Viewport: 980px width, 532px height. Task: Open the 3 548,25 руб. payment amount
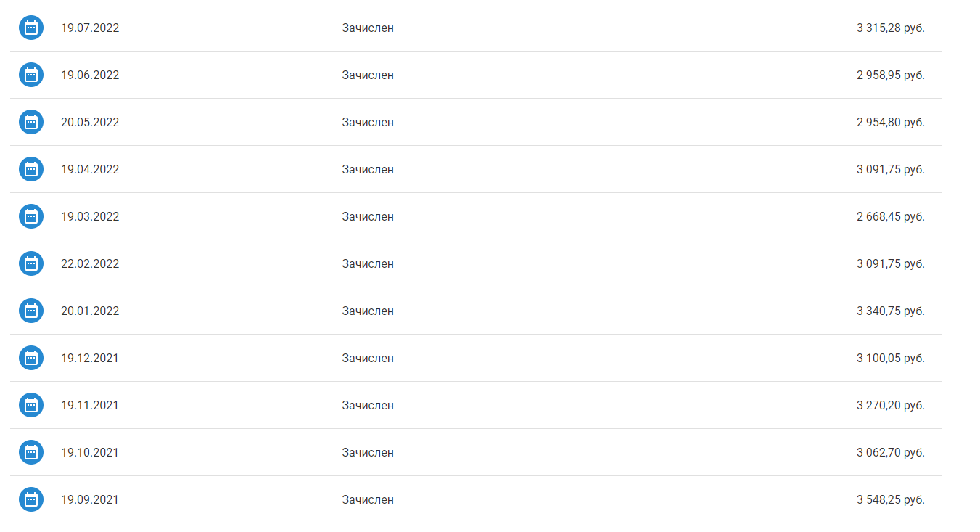click(890, 500)
